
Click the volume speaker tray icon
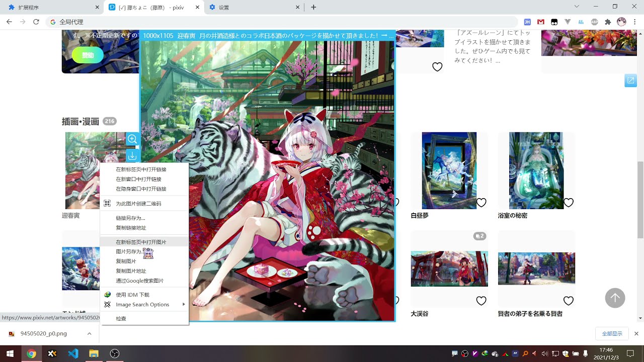(544, 353)
